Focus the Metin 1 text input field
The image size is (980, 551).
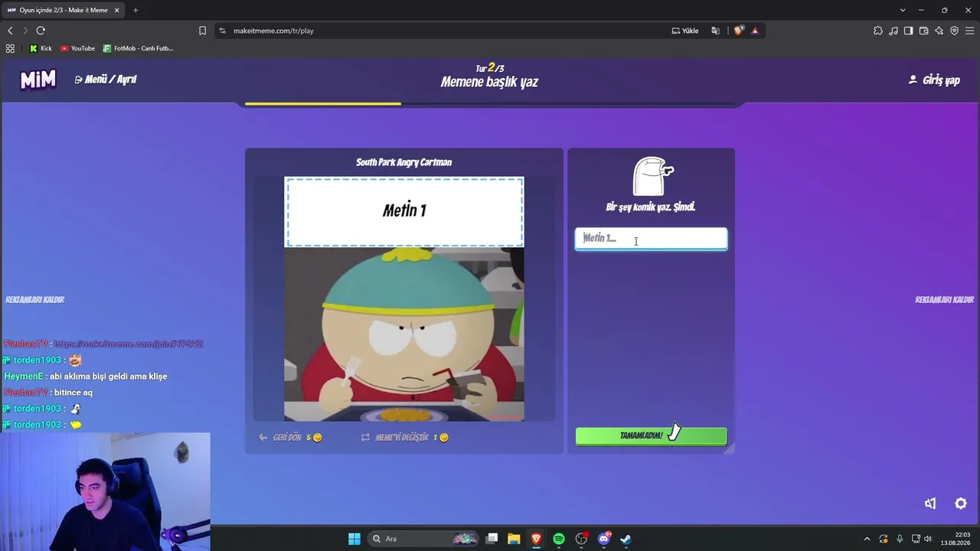point(651,239)
